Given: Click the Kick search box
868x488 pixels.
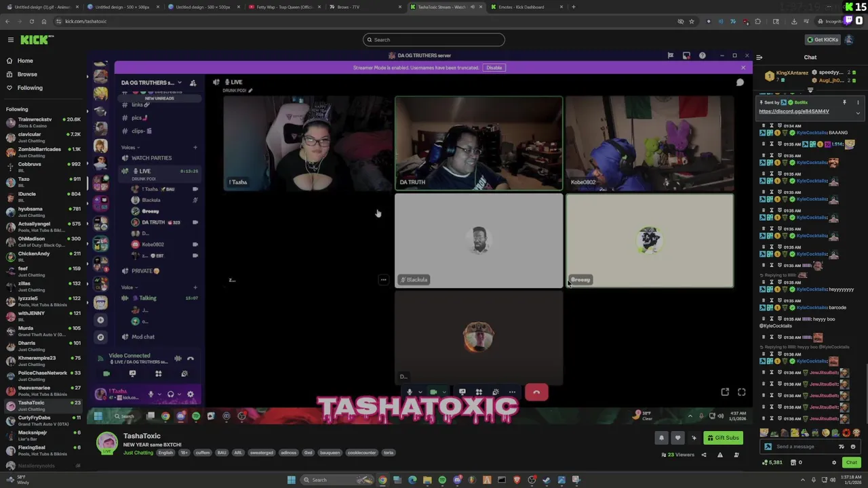Looking at the screenshot, I should (433, 40).
